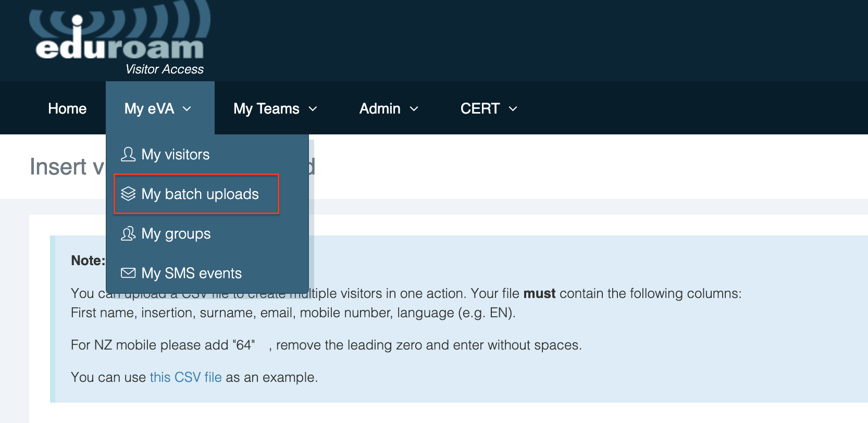
Task: Click the My eVA menu label
Action: click(x=149, y=108)
